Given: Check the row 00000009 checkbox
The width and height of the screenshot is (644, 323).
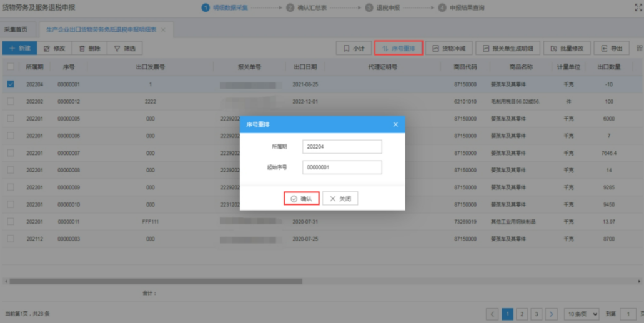Looking at the screenshot, I should pyautogui.click(x=11, y=187).
